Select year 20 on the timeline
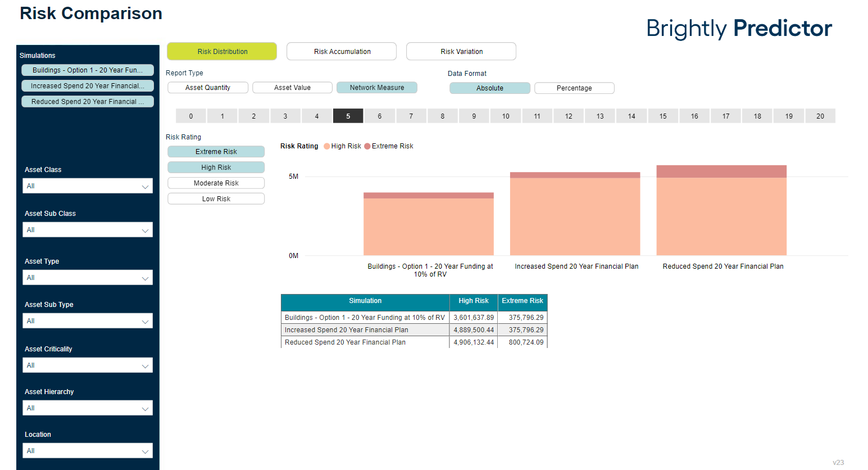 (x=820, y=116)
